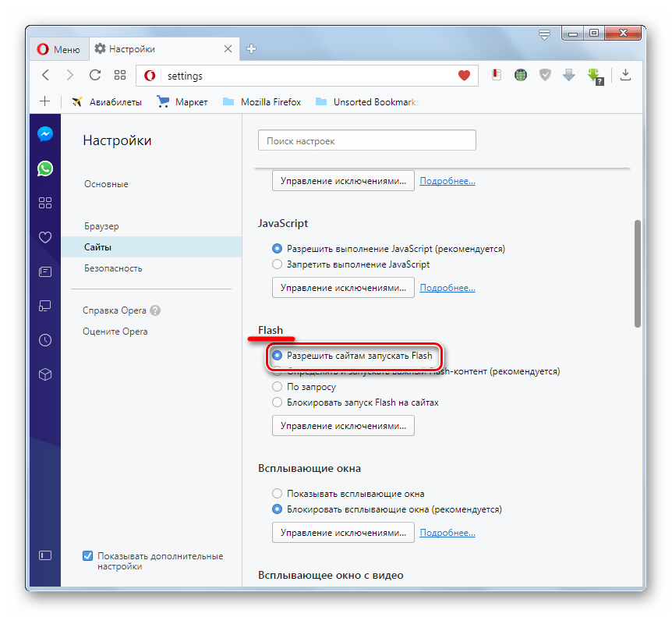Select Безопасность settings section
Viewport: 672px width, 617px height.
[x=113, y=268]
